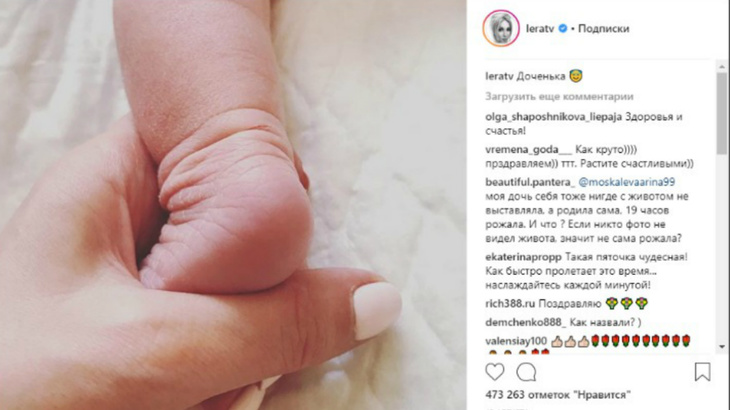The height and width of the screenshot is (410, 730).
Task: Click the baby foot photo
Action: click(x=233, y=205)
